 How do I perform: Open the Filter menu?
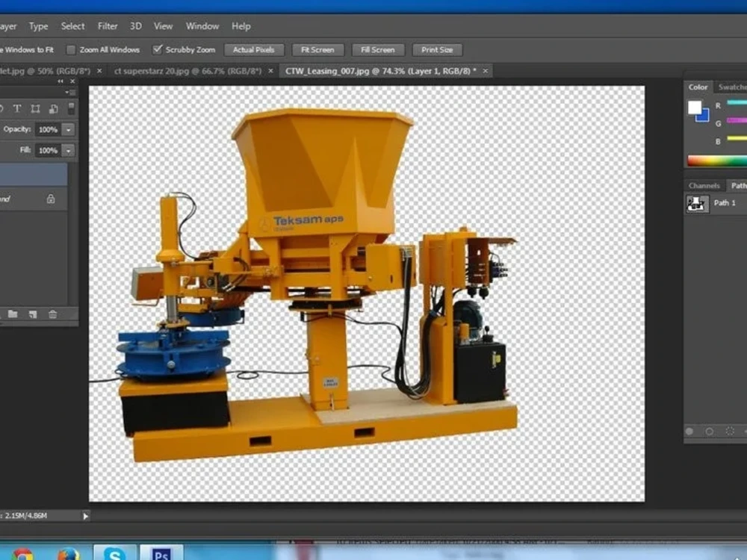[107, 26]
